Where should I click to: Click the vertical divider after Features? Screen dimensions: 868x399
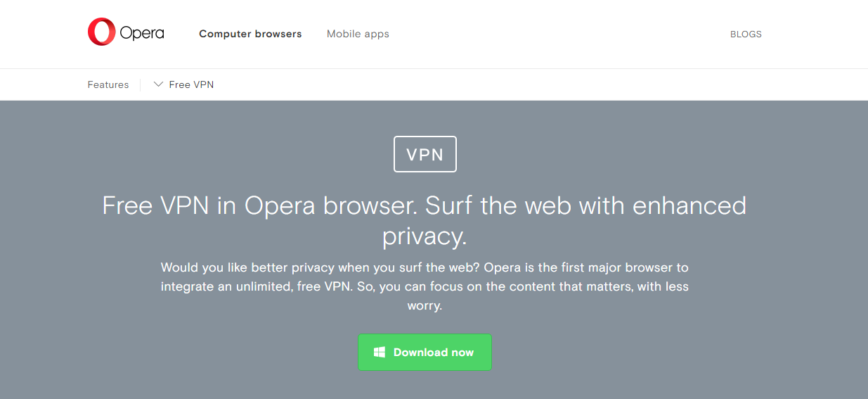point(141,84)
